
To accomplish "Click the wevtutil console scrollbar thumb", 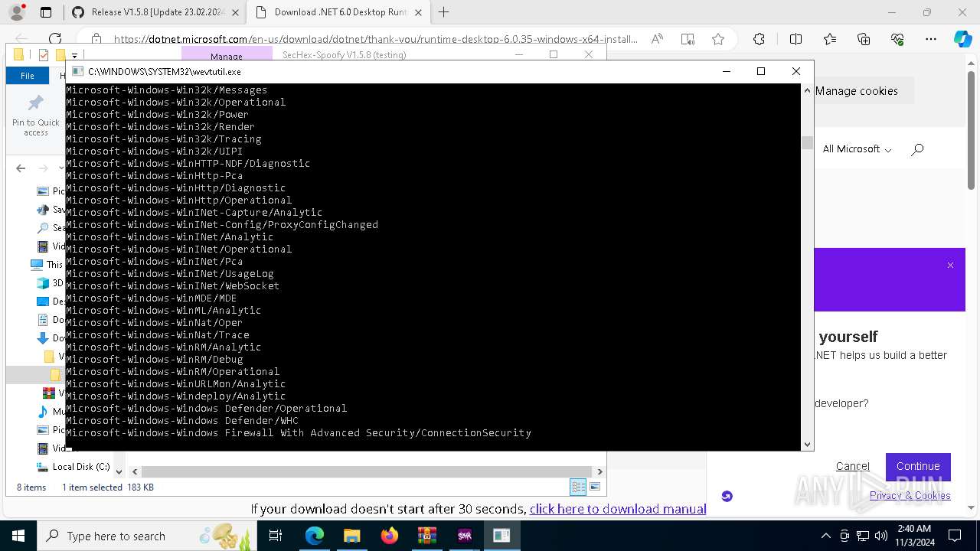I will 807,143.
